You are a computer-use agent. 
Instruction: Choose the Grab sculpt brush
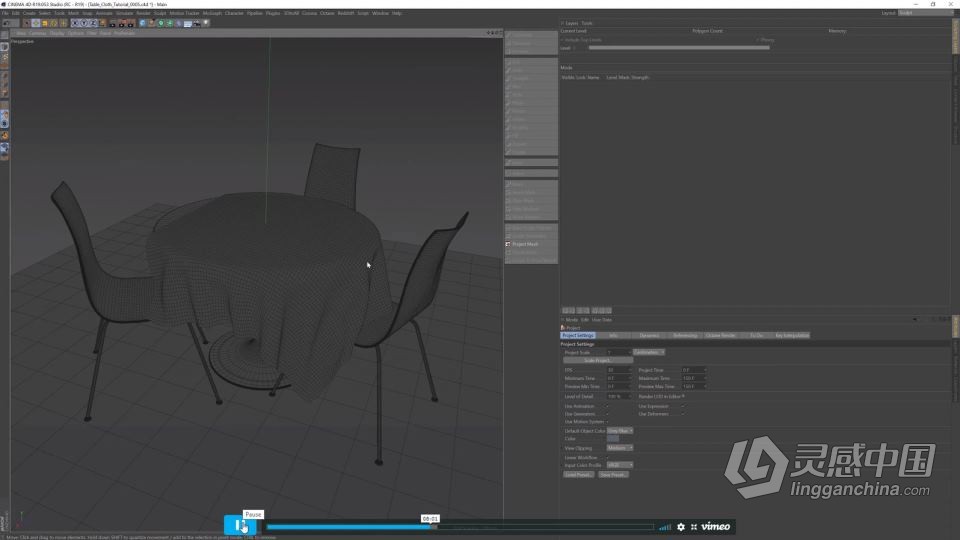[x=531, y=70]
